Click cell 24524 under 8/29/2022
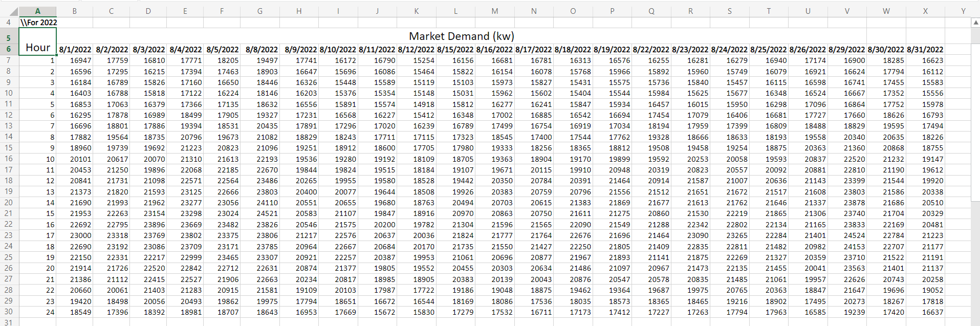 847,235
